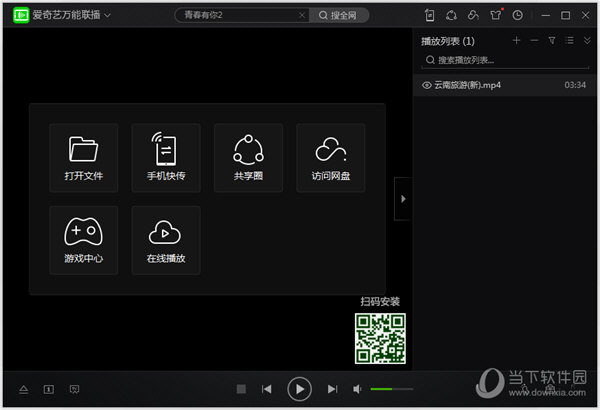Click the 打开文件 open file icon

(84, 157)
